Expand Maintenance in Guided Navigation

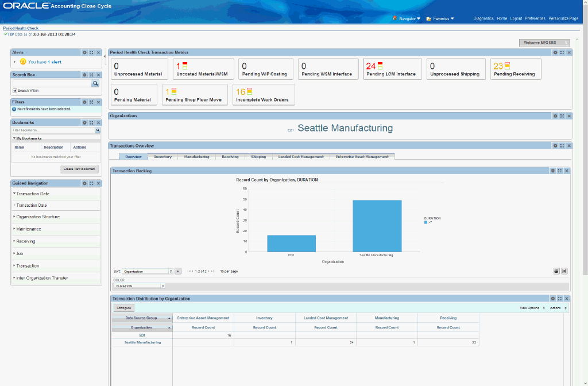coord(14,229)
